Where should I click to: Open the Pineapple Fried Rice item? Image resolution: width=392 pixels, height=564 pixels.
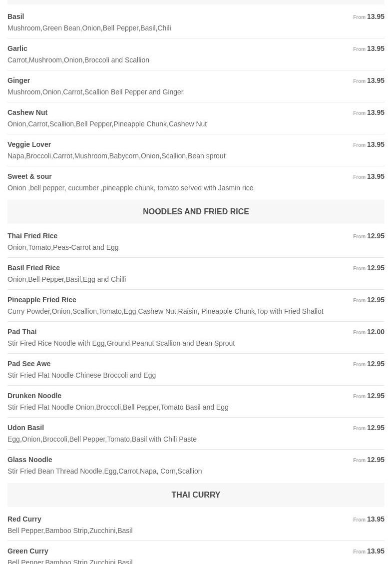coord(42,300)
